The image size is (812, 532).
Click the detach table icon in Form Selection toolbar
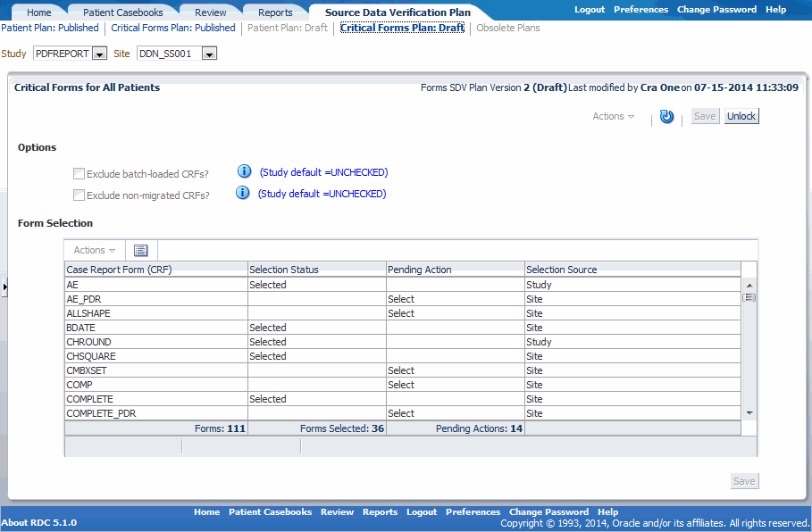point(141,251)
